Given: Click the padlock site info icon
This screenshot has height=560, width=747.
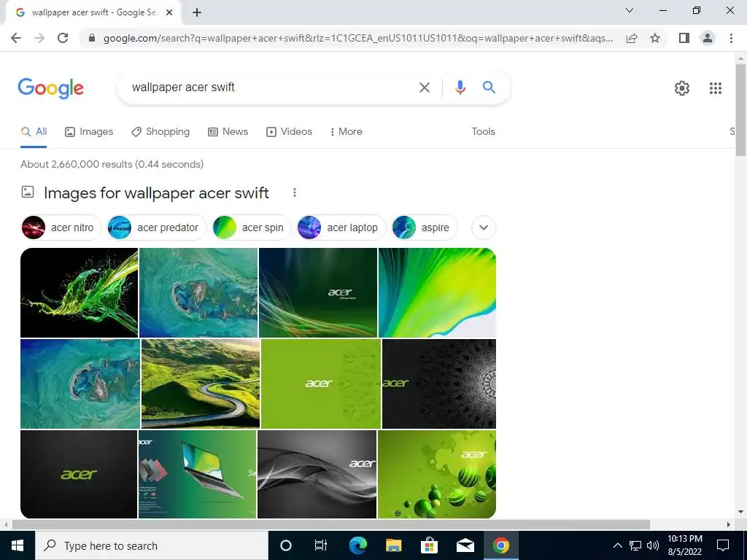Looking at the screenshot, I should click(x=92, y=38).
